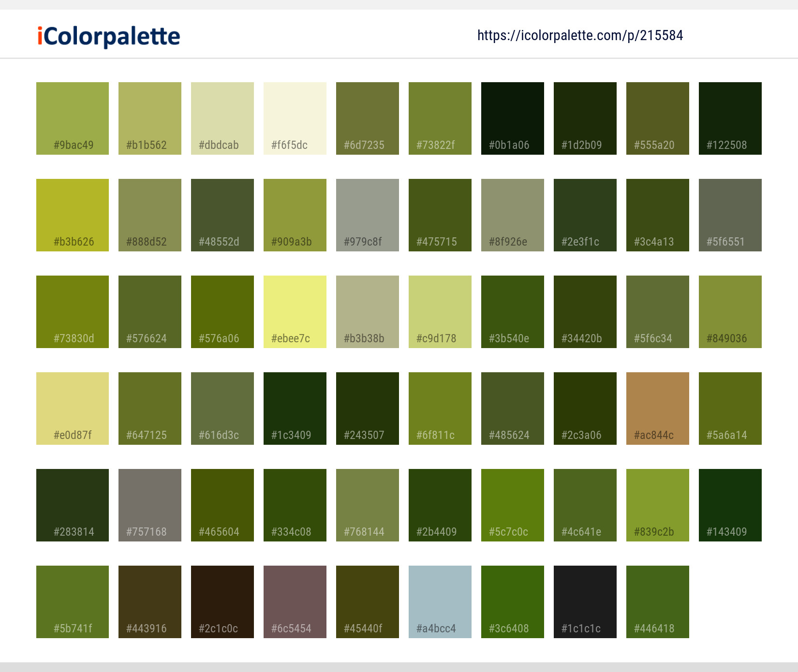Choose the #f6f5dc cream swatch
Viewport: 798px width, 672px height.
(x=295, y=118)
